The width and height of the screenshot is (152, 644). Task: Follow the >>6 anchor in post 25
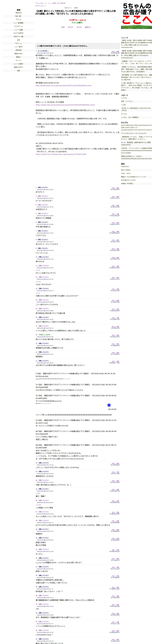[x=38, y=494]
